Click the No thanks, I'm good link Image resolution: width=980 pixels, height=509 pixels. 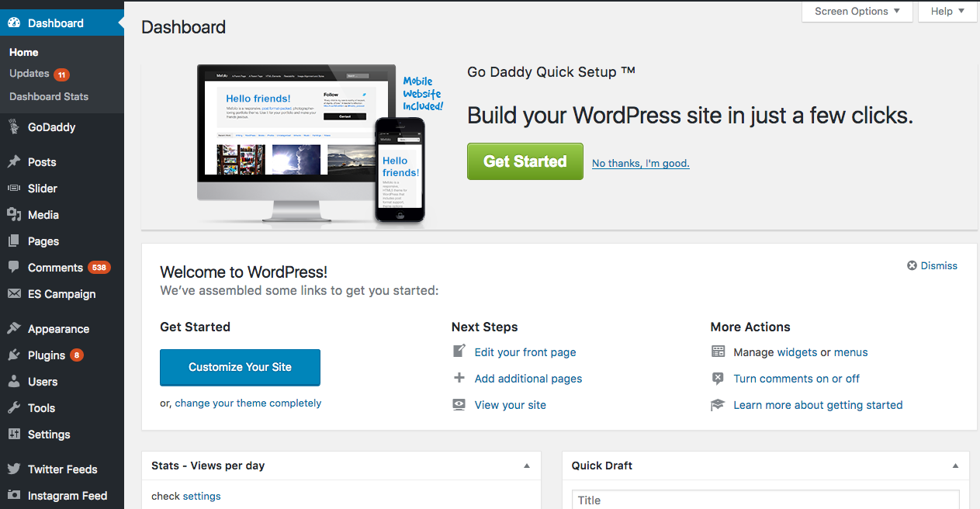[641, 163]
